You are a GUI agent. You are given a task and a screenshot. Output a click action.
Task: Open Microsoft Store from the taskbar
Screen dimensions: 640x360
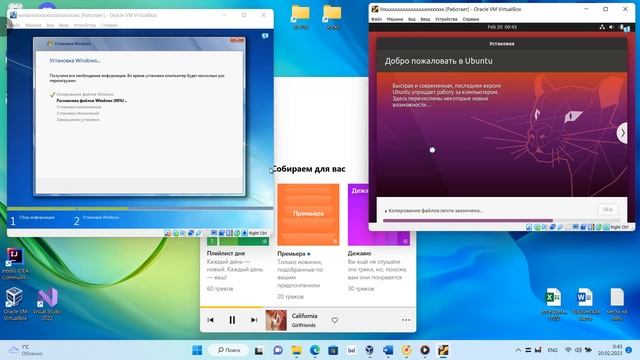pyautogui.click(x=333, y=350)
